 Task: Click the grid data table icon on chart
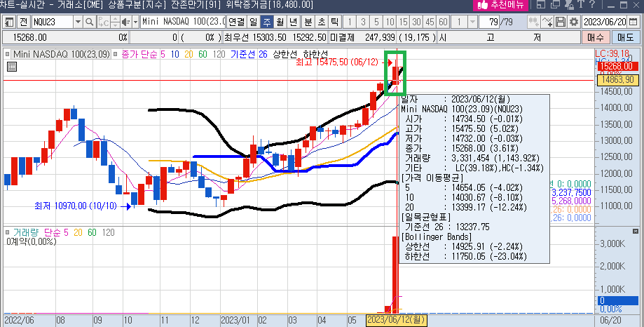(12, 66)
